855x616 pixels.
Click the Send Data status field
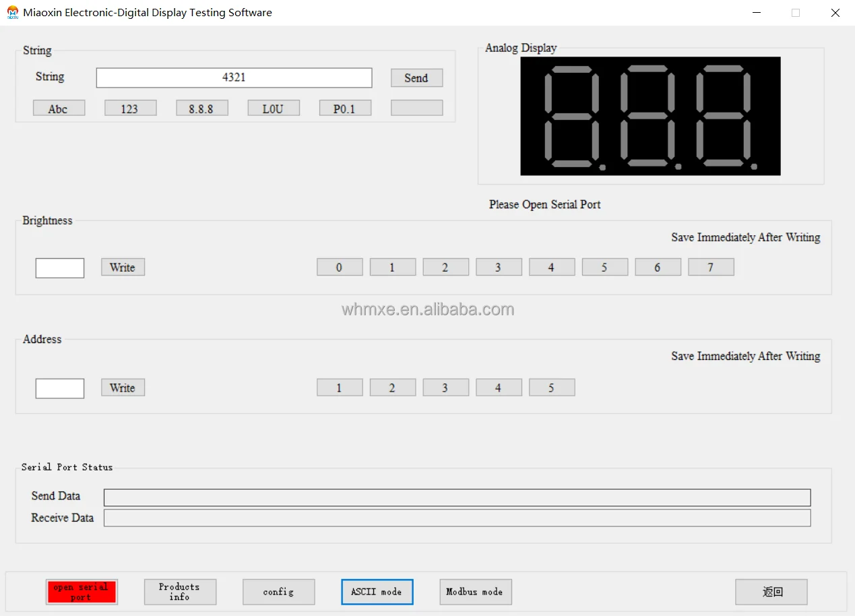click(x=457, y=497)
